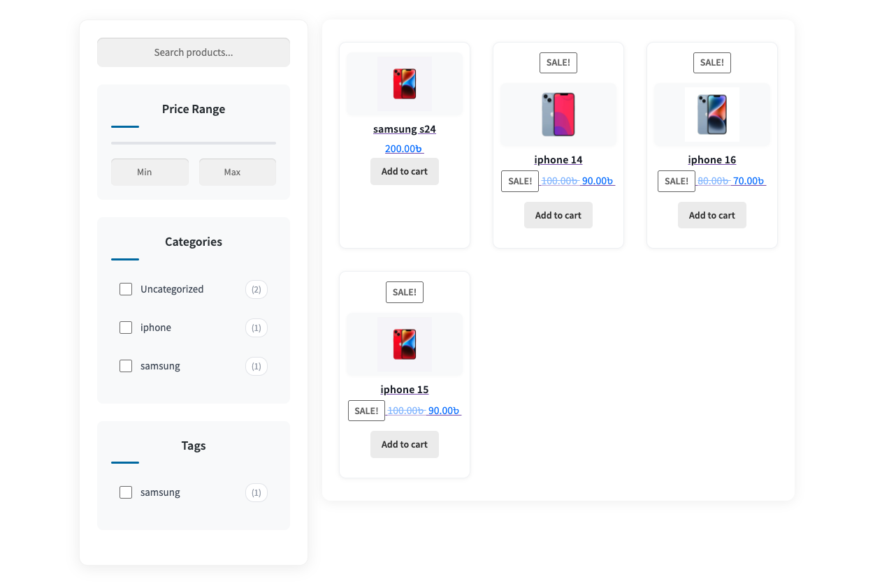The image size is (889, 588).
Task: Click the SALE! badge above iphone 14 image
Action: [x=558, y=63]
